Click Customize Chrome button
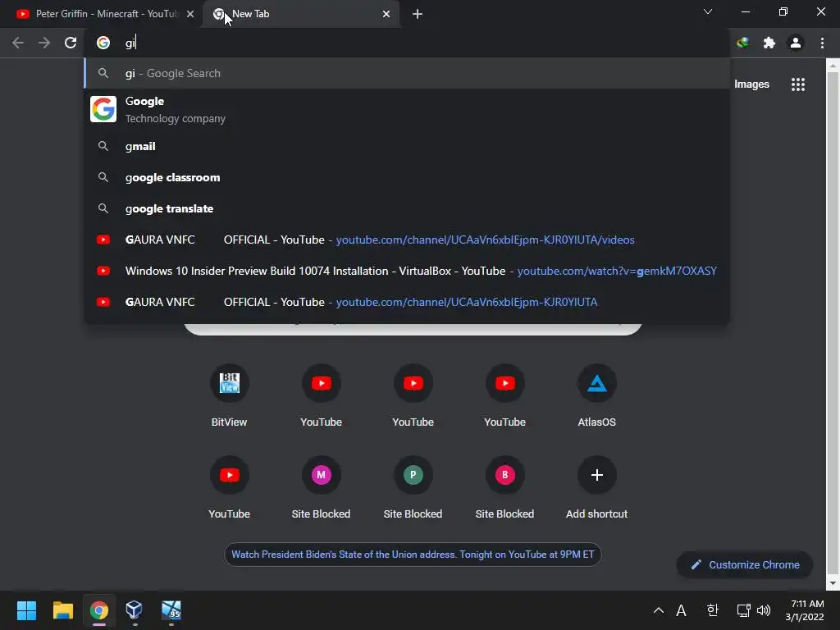This screenshot has height=630, width=840. pos(745,564)
